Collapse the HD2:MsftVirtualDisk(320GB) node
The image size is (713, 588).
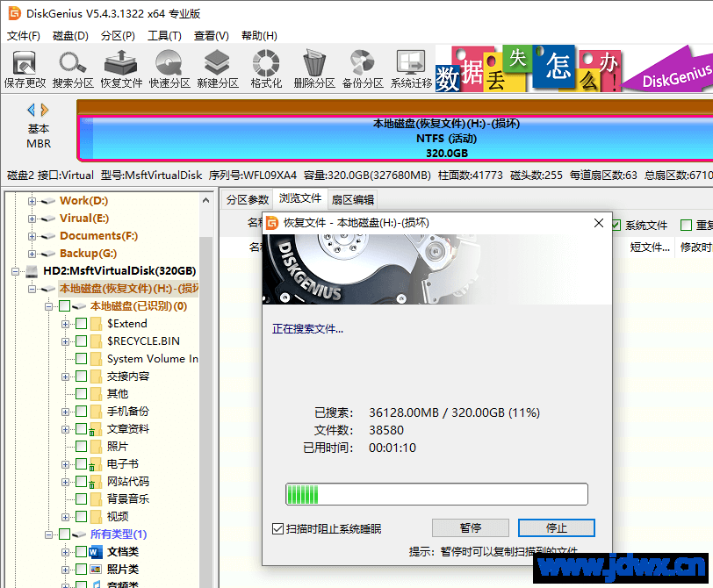[x=15, y=271]
